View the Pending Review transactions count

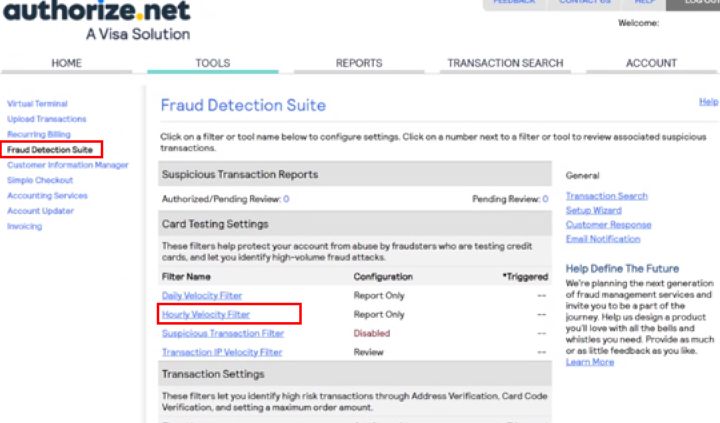pos(545,200)
